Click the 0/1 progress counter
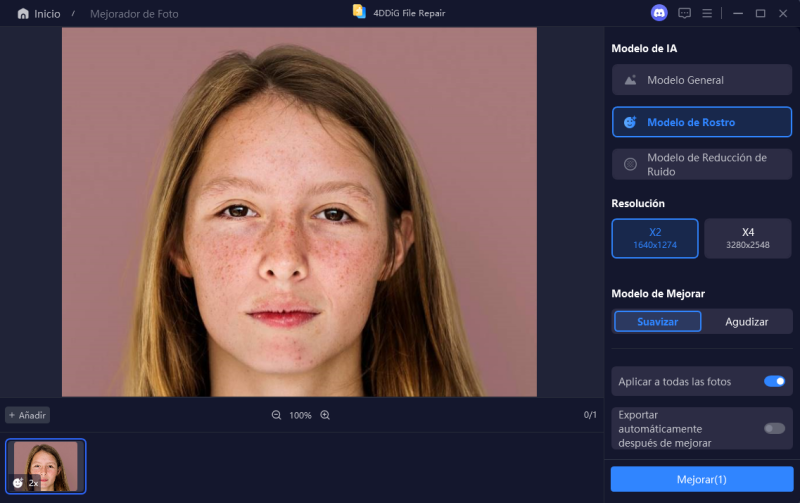The height and width of the screenshot is (503, 800). tap(590, 415)
